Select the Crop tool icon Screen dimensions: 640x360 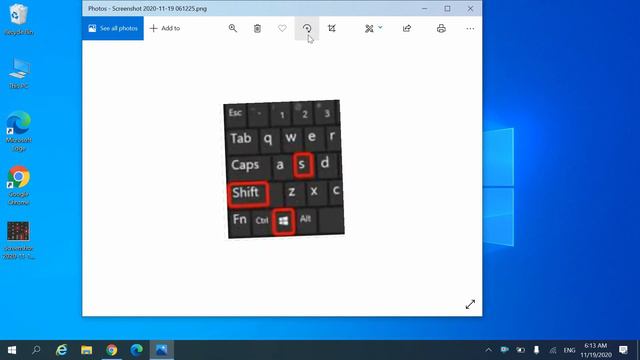[x=332, y=28]
